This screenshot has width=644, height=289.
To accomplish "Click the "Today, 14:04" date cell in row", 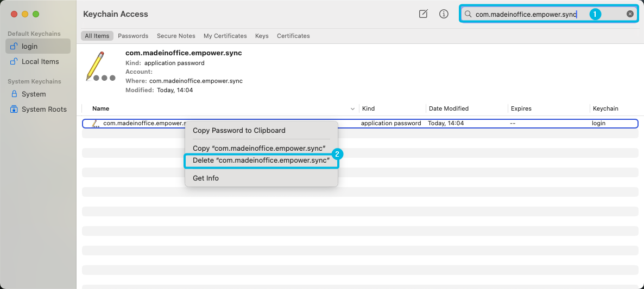I will pos(446,123).
